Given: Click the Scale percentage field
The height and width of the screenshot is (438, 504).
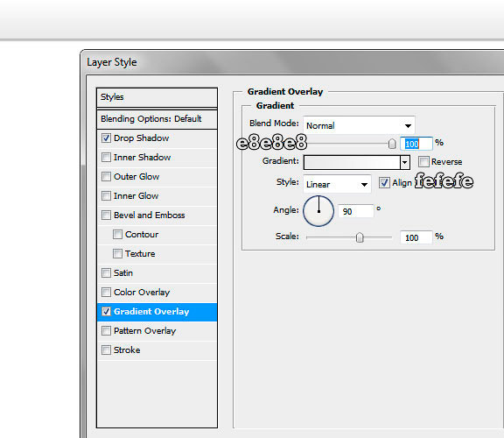Looking at the screenshot, I should (x=416, y=237).
